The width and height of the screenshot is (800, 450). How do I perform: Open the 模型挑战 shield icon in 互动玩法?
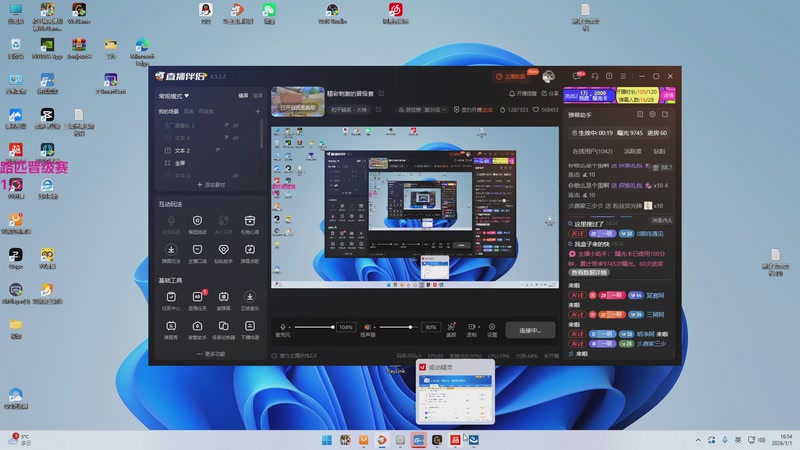(197, 220)
